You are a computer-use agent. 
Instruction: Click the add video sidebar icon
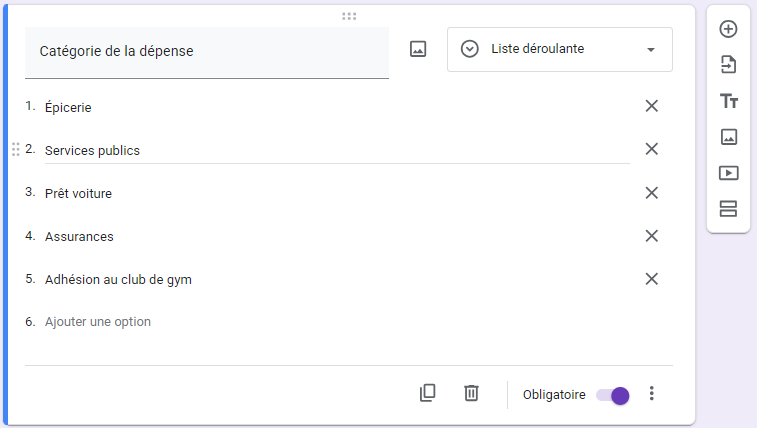tap(728, 173)
